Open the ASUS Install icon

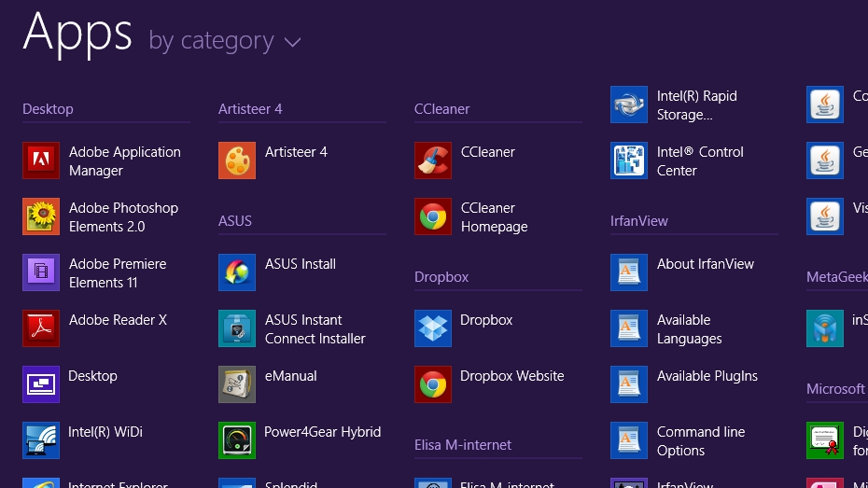pos(237,272)
